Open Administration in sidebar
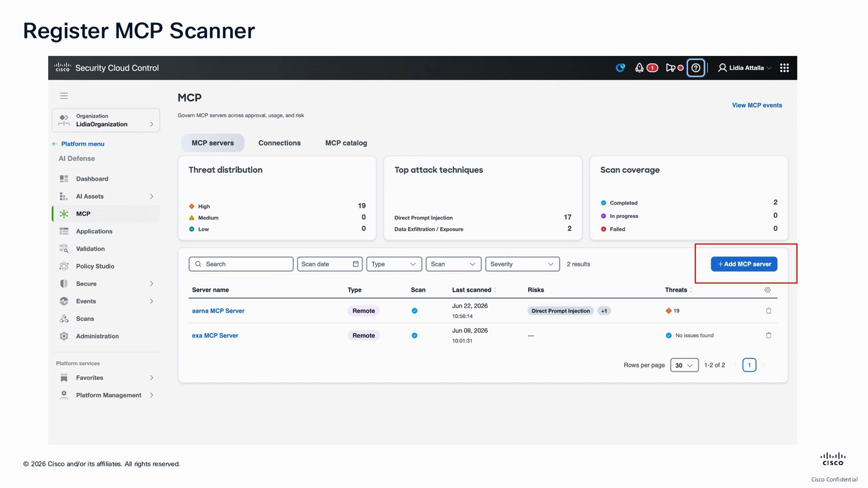The image size is (868, 488). pos(106,336)
